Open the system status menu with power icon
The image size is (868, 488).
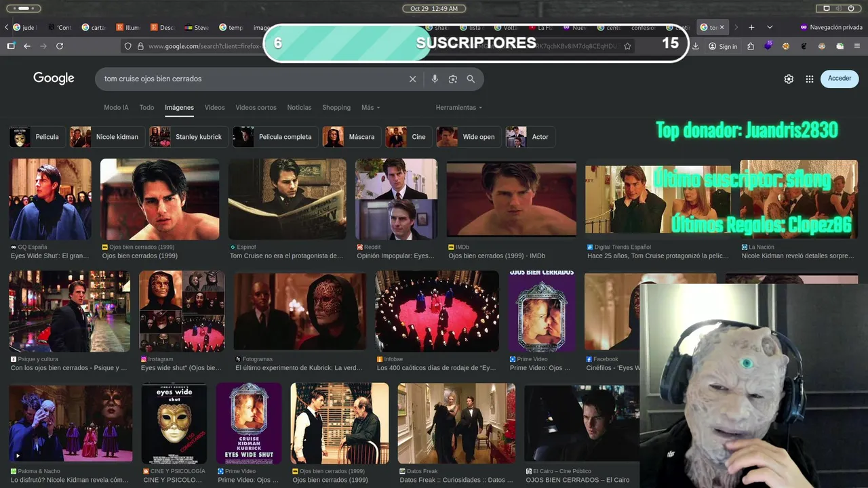pyautogui.click(x=840, y=8)
